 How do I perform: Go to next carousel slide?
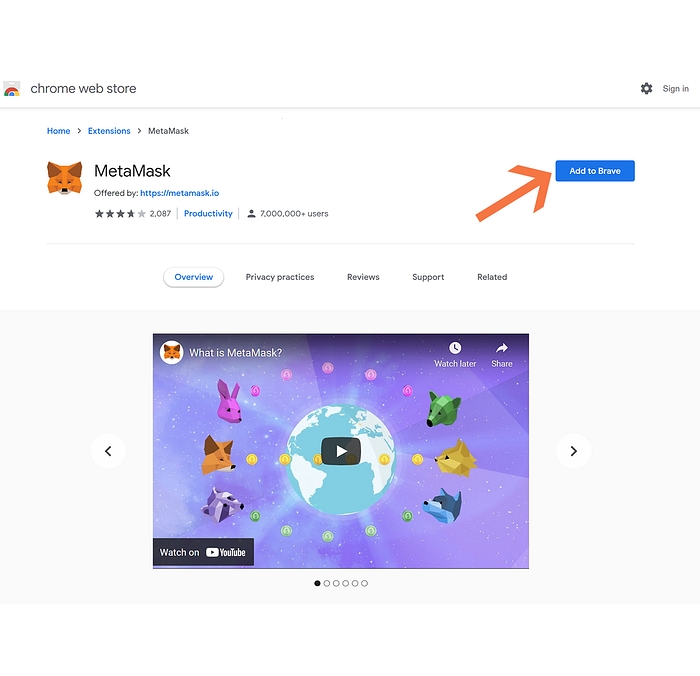[x=574, y=451]
